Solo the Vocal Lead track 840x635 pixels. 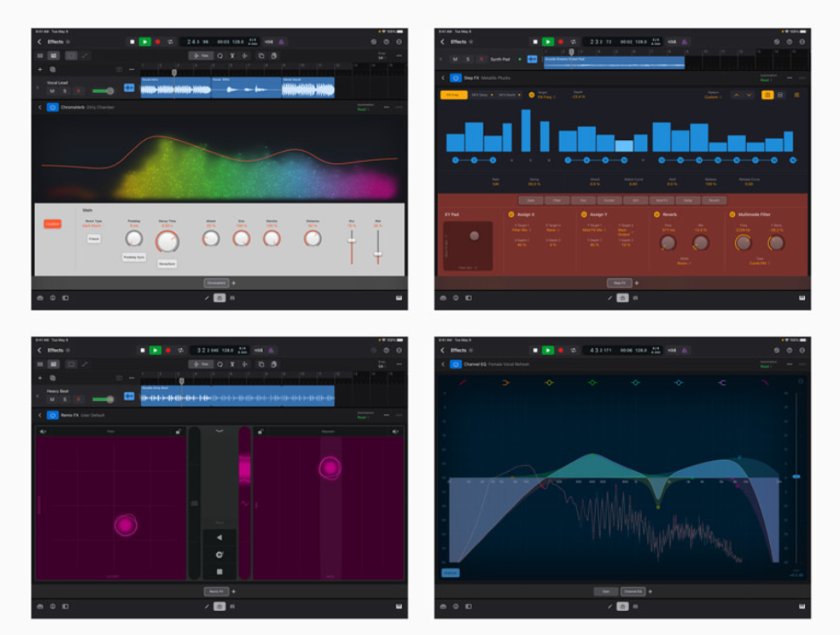(x=65, y=91)
